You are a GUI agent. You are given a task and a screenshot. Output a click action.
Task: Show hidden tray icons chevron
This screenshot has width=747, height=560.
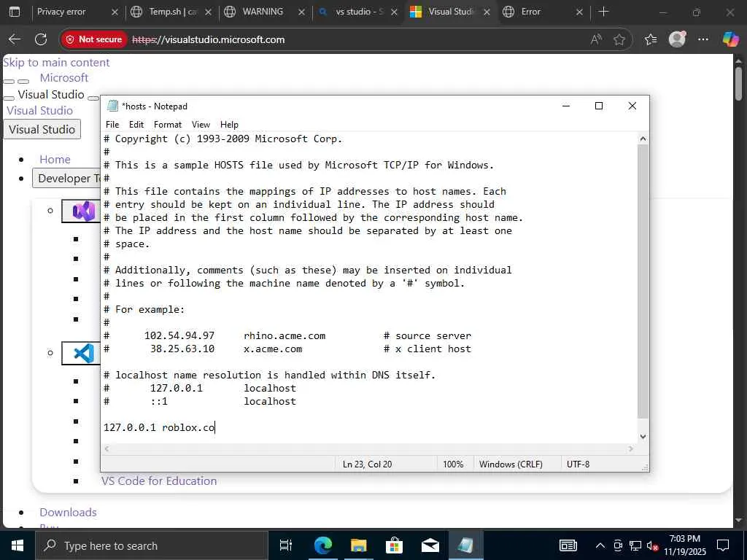600,545
